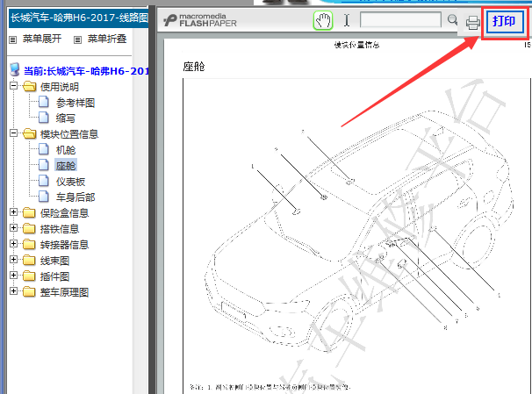532x394 pixels.
Task: Open the 车身后部 document
Action: pos(75,197)
